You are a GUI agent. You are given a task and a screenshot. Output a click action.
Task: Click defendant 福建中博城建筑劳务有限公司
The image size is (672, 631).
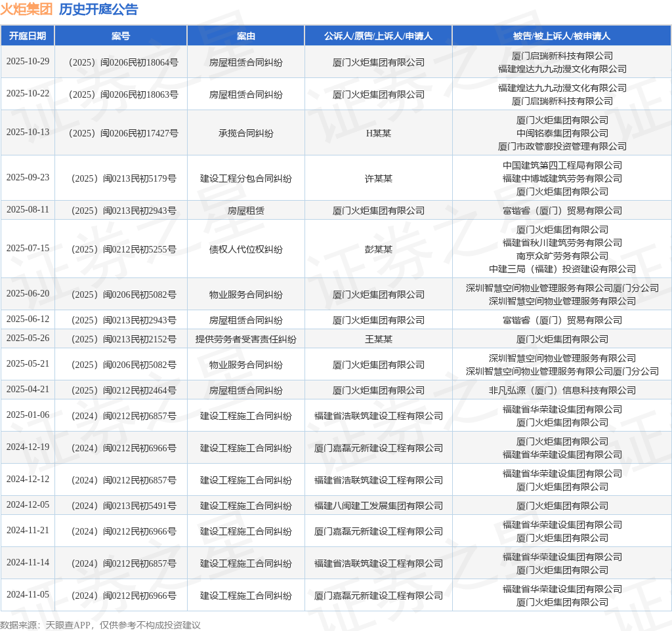[x=562, y=178]
